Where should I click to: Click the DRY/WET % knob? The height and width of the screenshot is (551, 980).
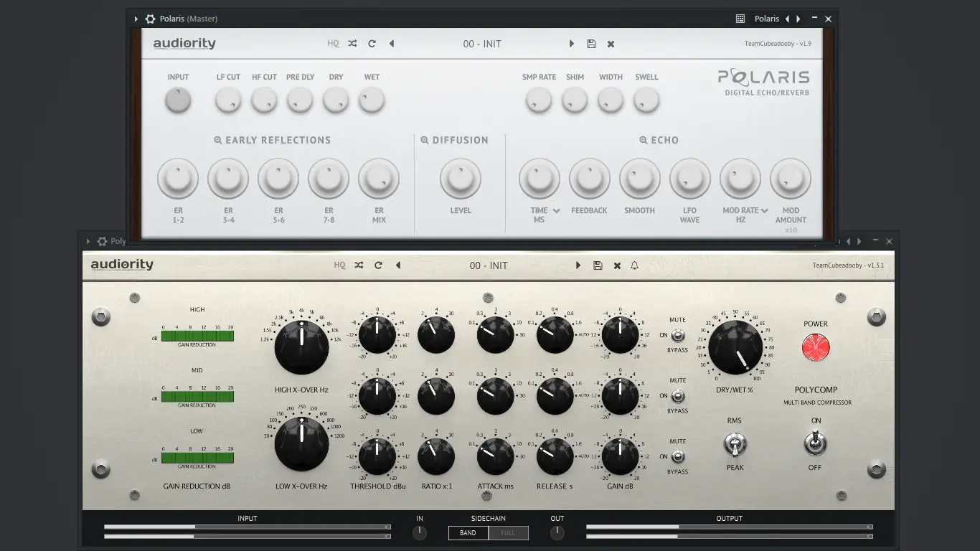[x=735, y=347]
